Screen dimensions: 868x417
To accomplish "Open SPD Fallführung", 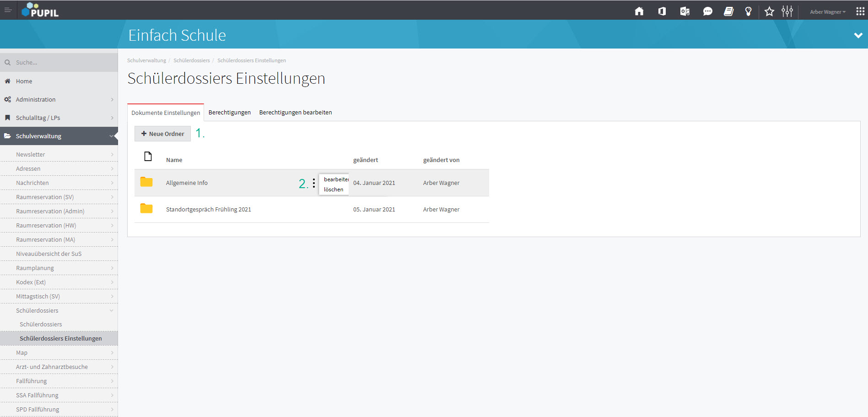I will 59,409.
